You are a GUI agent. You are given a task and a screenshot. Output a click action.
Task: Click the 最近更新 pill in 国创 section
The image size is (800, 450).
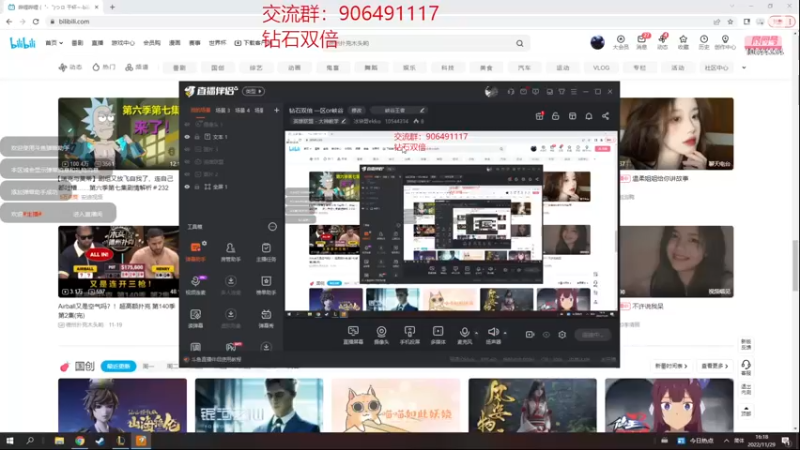(118, 366)
